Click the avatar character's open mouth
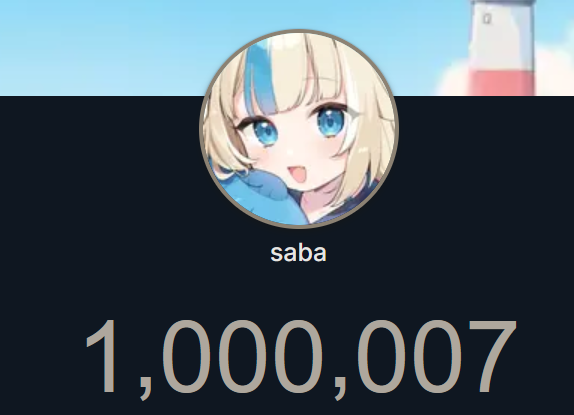574x415 pixels. tap(297, 175)
